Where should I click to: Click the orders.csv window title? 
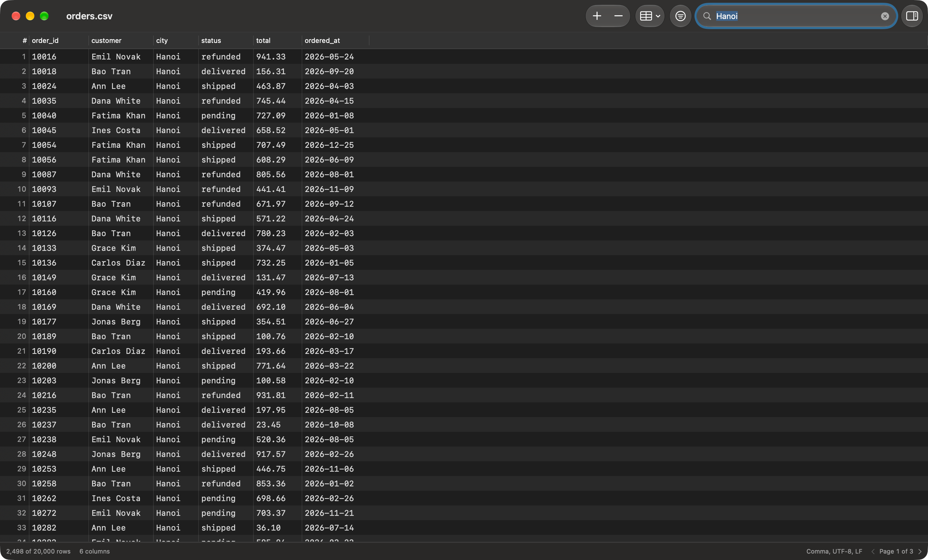[89, 16]
